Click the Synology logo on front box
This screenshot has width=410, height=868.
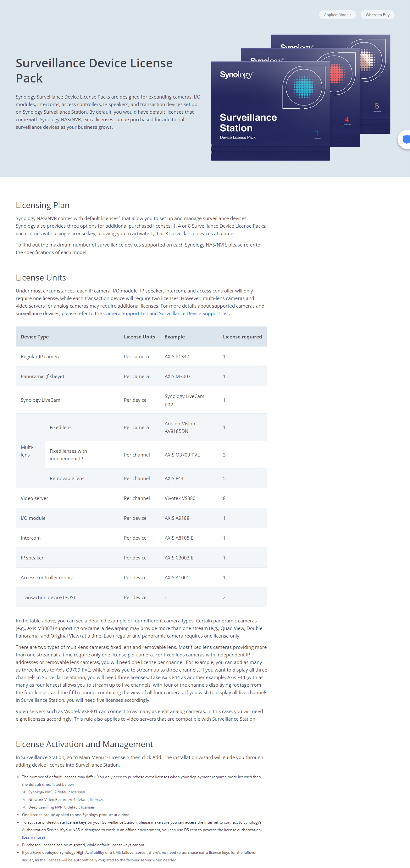236,75
